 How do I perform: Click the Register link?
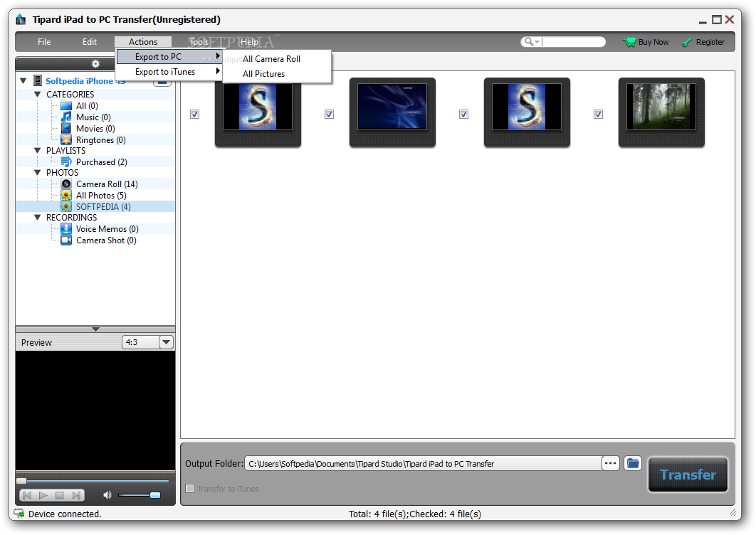710,42
